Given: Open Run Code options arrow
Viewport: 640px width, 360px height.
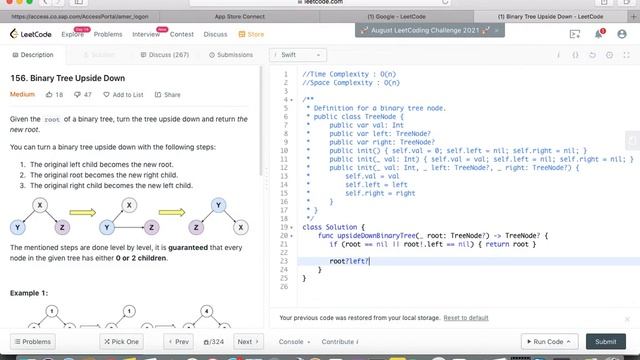Looking at the screenshot, I should coord(569,342).
